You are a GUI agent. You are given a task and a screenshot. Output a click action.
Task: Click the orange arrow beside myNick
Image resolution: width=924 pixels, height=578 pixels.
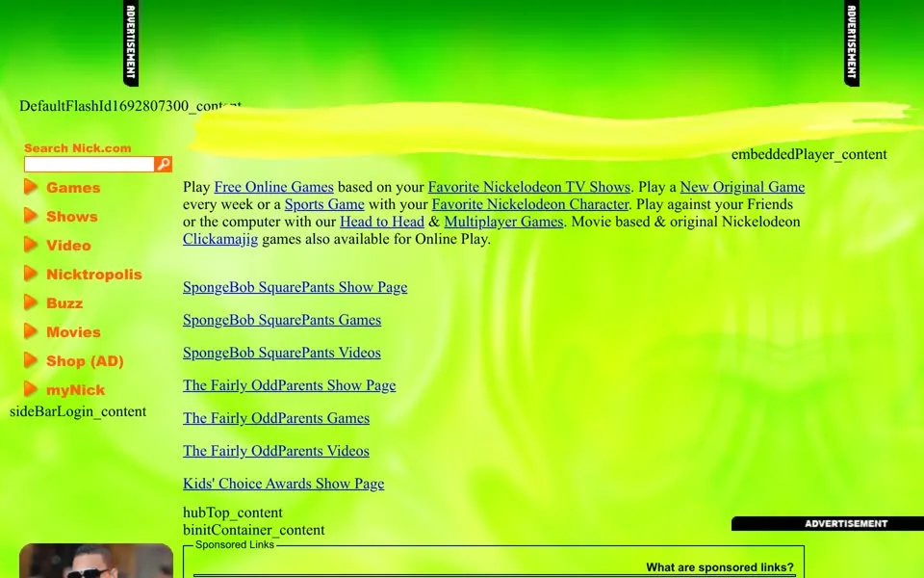point(31,389)
